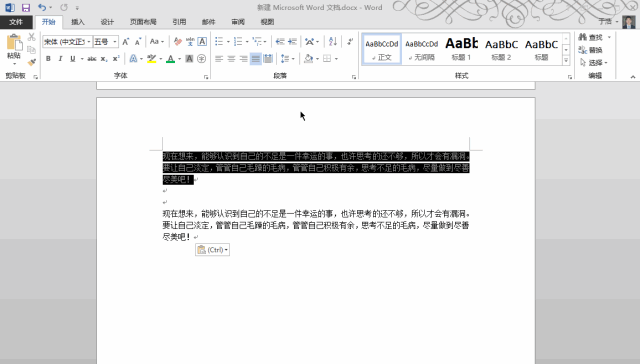Image resolution: width=640 pixels, height=364 pixels.
Task: Click the user account picture
Action: [x=629, y=22]
